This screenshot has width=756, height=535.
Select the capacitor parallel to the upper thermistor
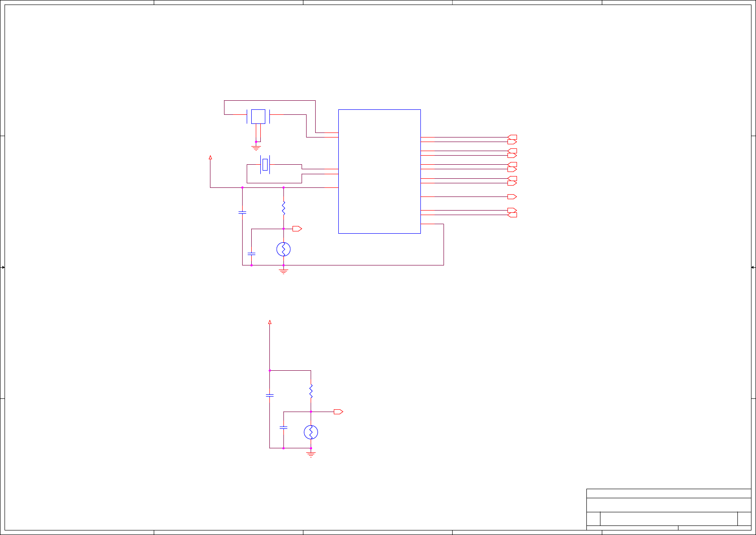pyautogui.click(x=251, y=254)
